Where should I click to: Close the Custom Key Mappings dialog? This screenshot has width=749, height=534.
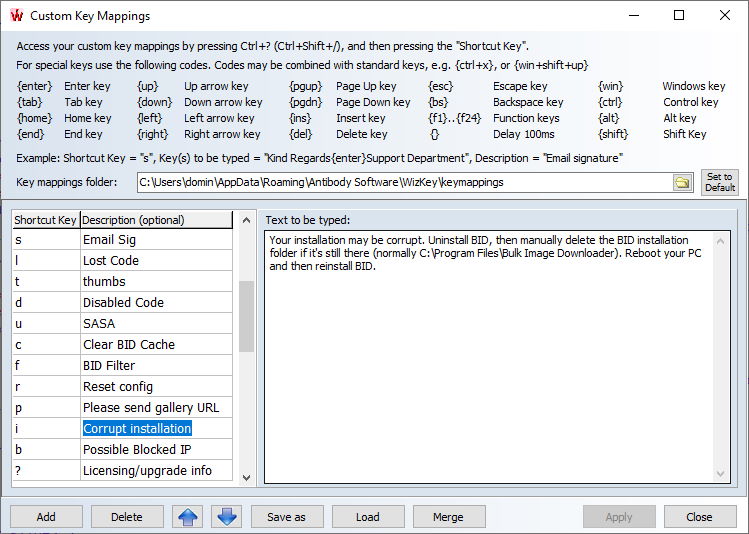click(699, 517)
